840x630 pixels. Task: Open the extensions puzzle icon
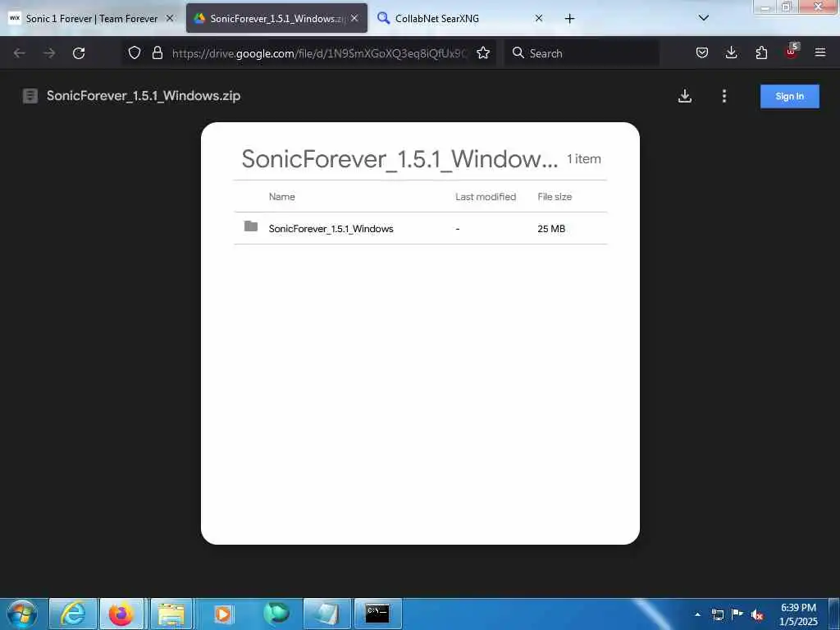point(761,52)
